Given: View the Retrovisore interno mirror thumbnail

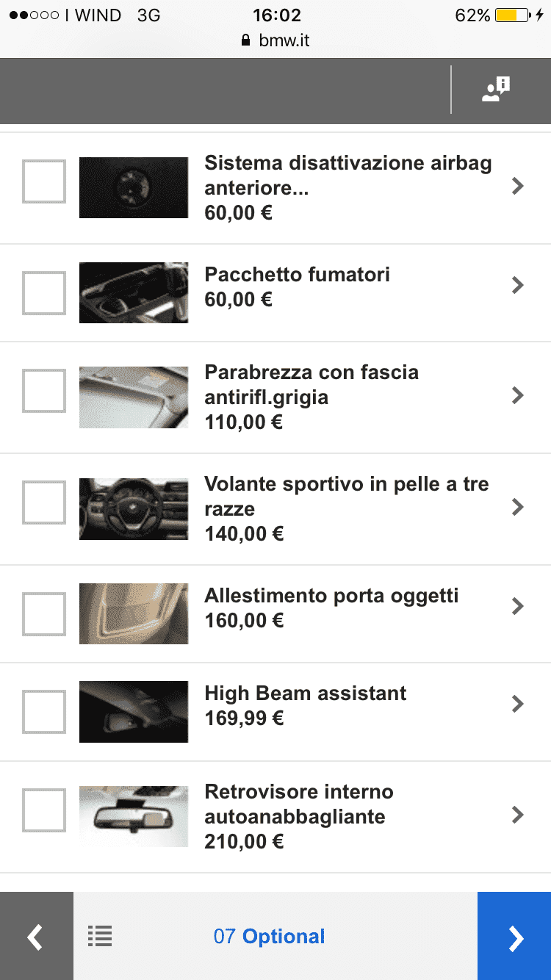Looking at the screenshot, I should pos(134,816).
